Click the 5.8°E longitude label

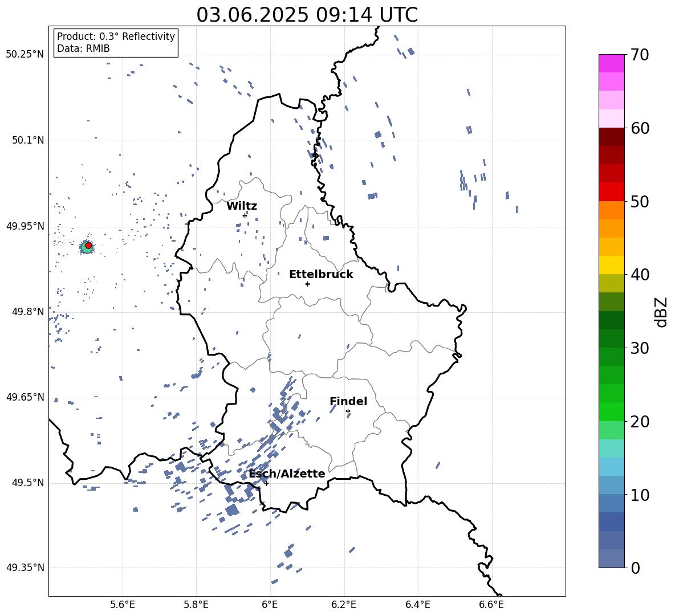pos(196,605)
